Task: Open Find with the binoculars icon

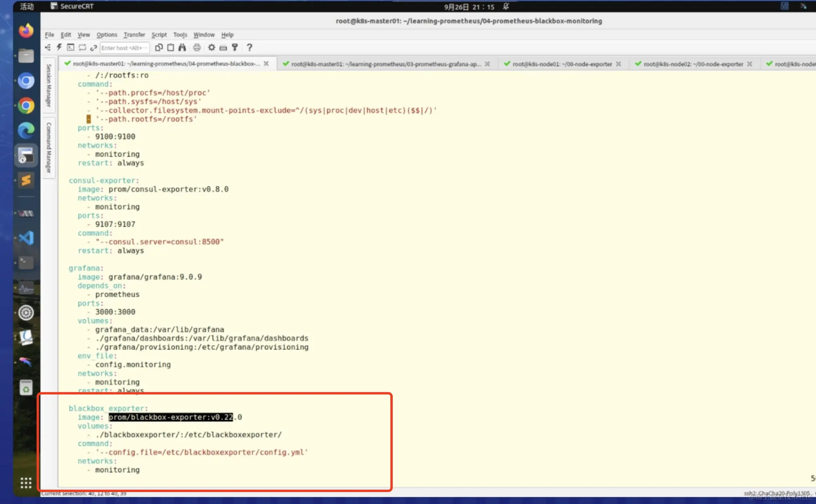Action: coord(182,48)
